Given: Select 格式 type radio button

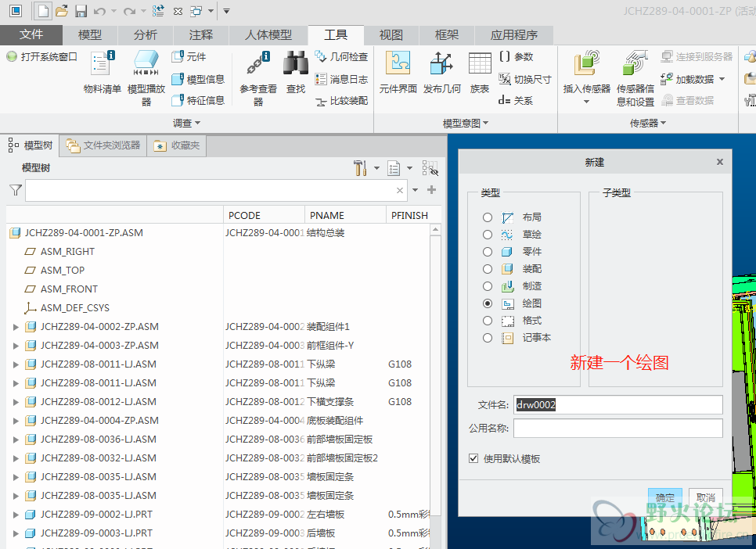Looking at the screenshot, I should click(488, 321).
